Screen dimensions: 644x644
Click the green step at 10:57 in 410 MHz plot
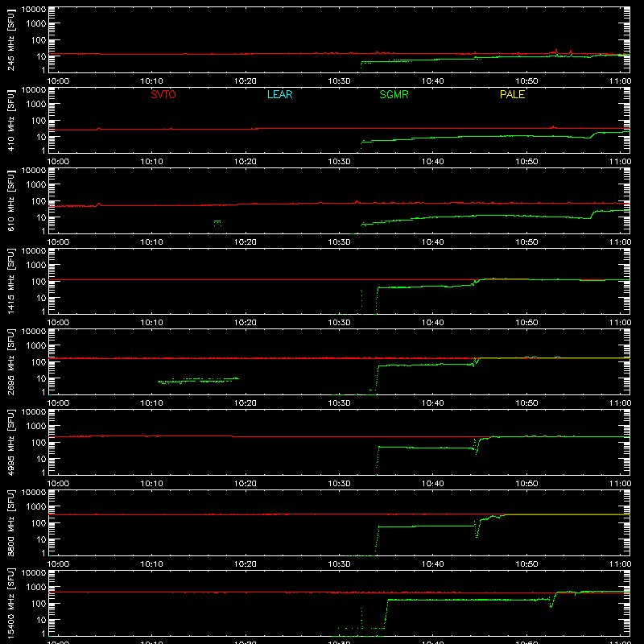(x=593, y=134)
